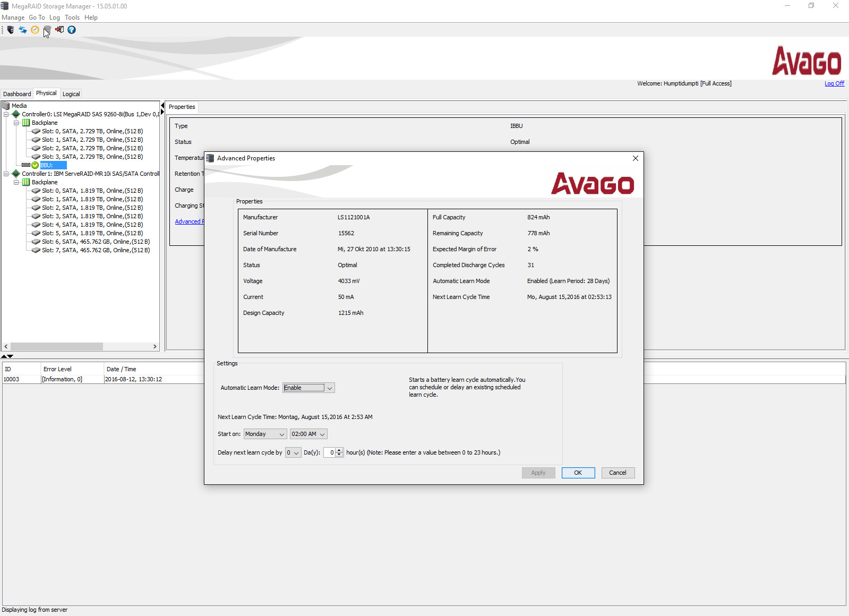Viewport: 849px width, 616px height.
Task: Open the 02:00 AM time dropdown
Action: (x=322, y=434)
